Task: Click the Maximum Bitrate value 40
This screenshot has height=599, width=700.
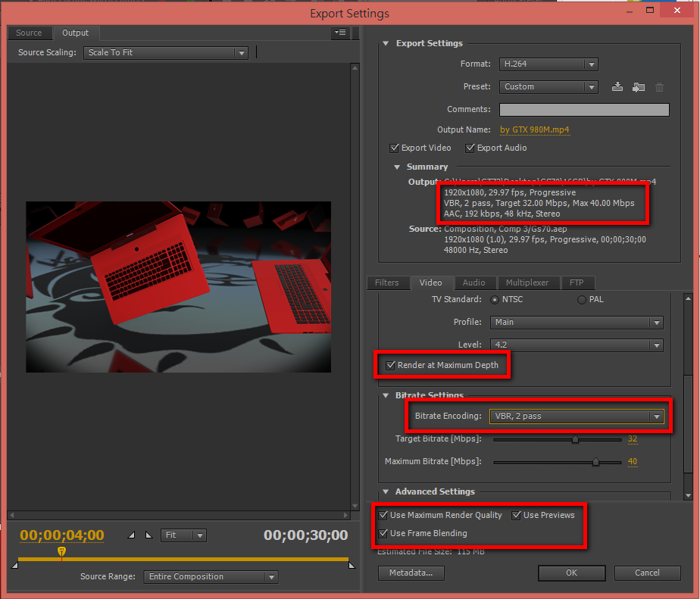Action: [x=633, y=461]
